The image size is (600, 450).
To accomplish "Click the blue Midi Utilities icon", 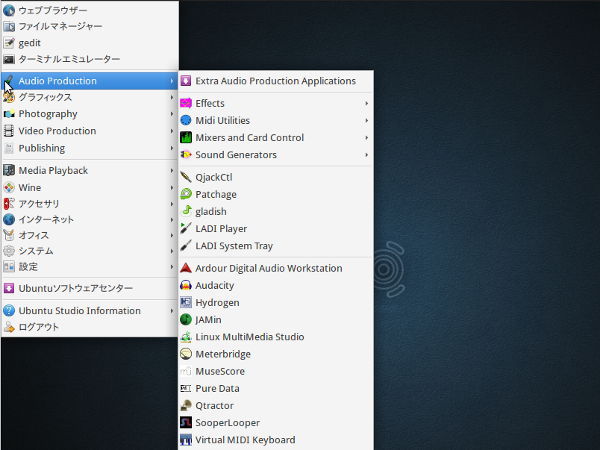I will pos(186,120).
